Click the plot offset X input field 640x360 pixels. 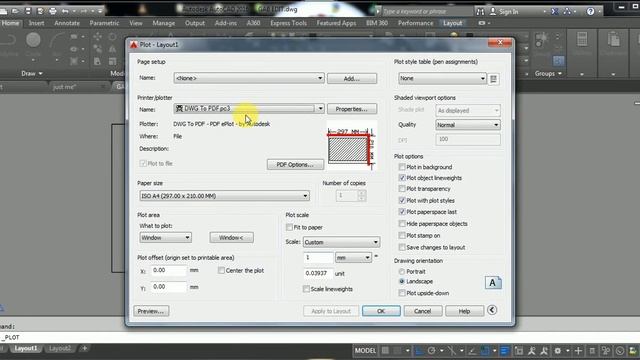[169, 270]
